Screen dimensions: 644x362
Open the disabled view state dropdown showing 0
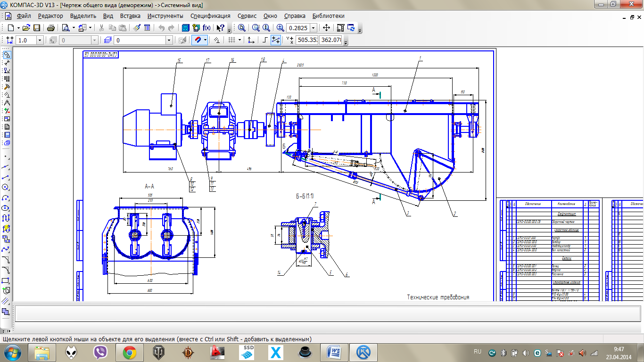[95, 41]
